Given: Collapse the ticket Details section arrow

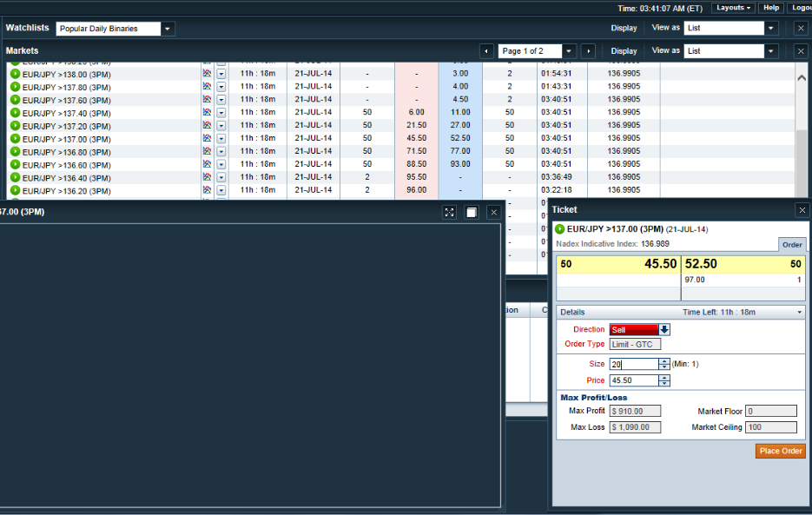Looking at the screenshot, I should pos(800,313).
